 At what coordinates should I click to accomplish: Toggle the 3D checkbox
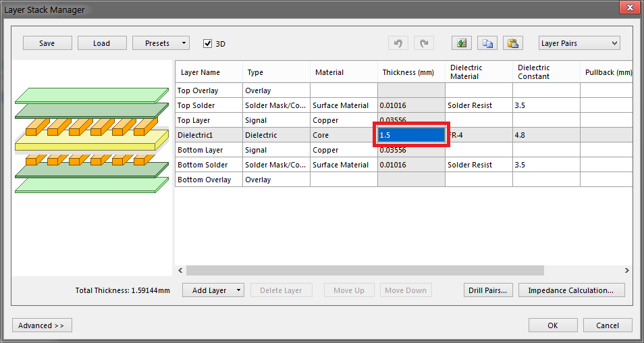pos(208,43)
